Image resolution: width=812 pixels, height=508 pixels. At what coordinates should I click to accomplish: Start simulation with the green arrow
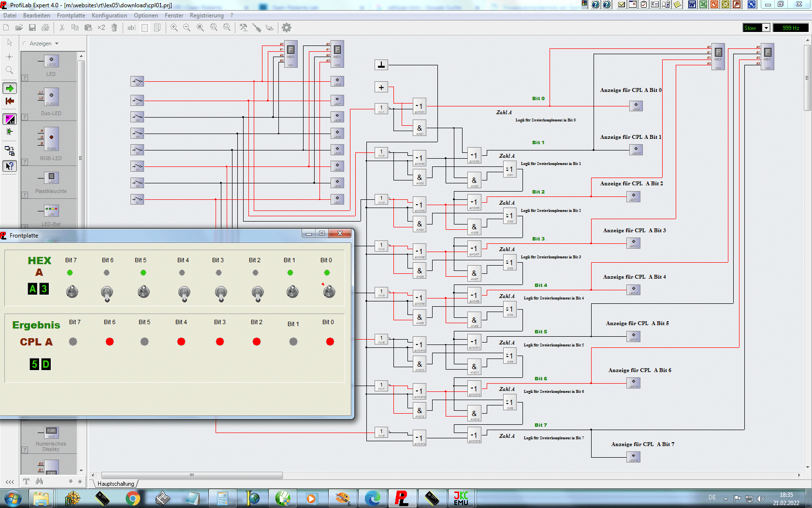pos(10,88)
